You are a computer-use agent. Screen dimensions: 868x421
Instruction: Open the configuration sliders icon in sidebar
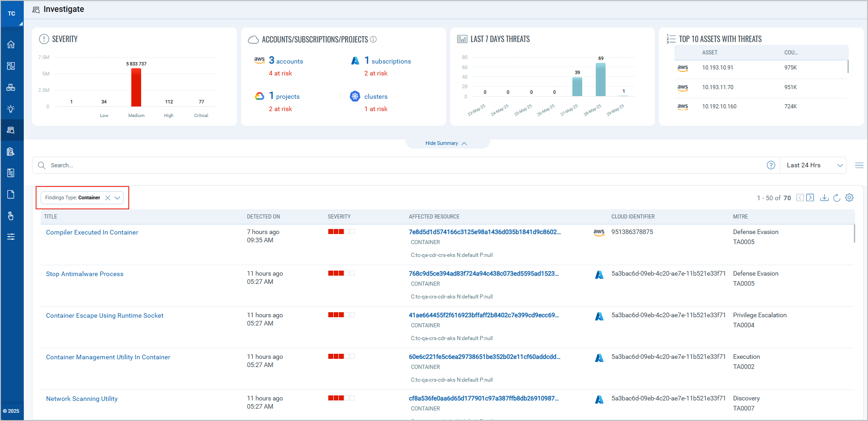pyautogui.click(x=11, y=237)
